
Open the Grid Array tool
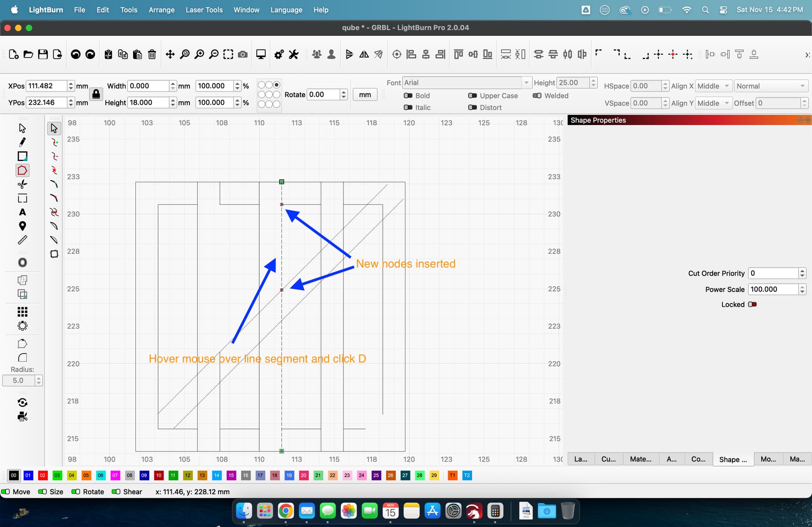coord(22,312)
